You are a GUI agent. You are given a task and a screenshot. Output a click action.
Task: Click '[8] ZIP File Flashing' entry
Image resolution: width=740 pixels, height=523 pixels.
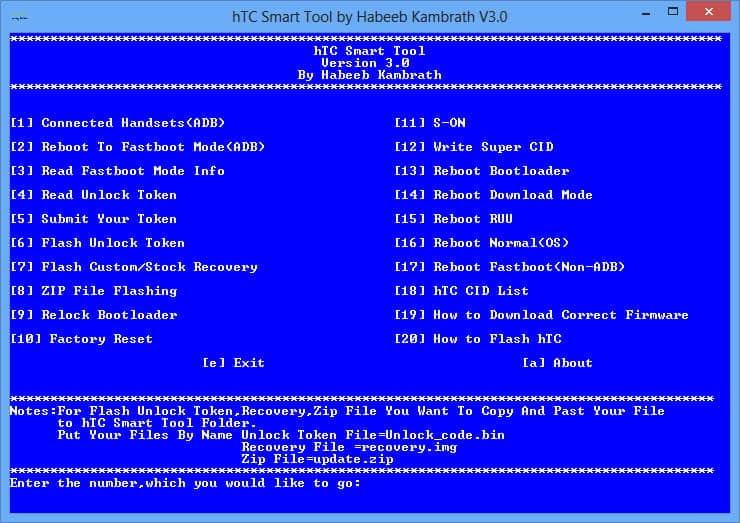(93, 291)
